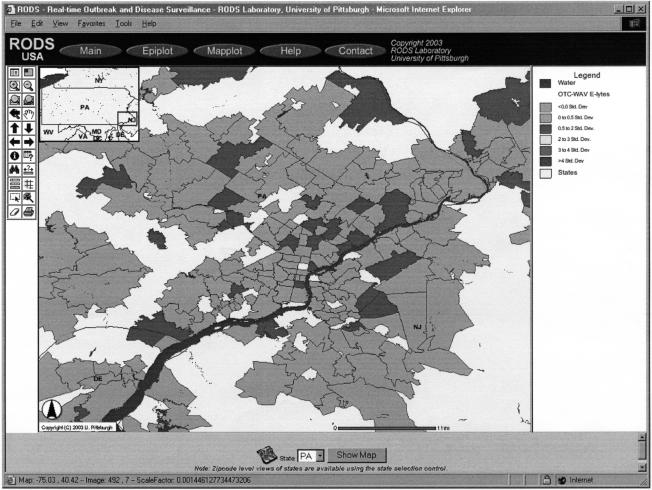Open the Edit menu
This screenshot has width=652, height=490.
click(37, 24)
